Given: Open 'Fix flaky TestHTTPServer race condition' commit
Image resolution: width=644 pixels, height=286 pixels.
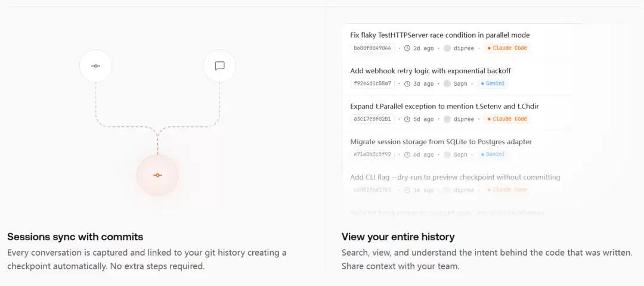Looking at the screenshot, I should (x=439, y=35).
